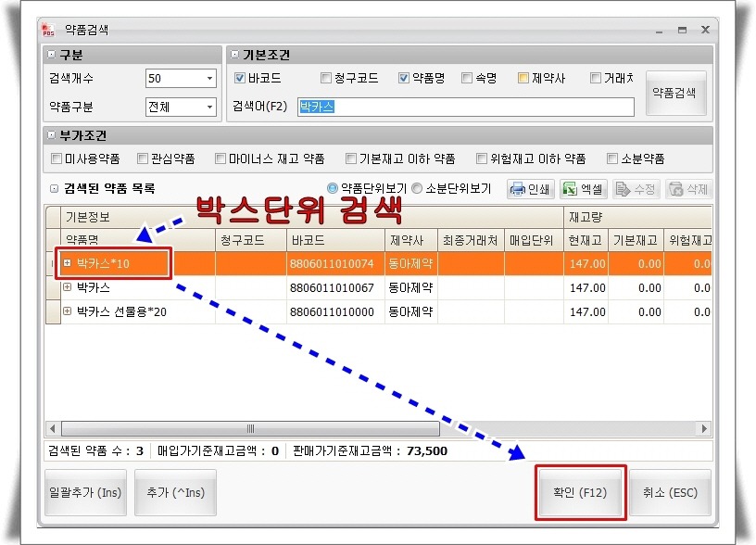Click the horizontal scrollbar right arrow

click(705, 429)
